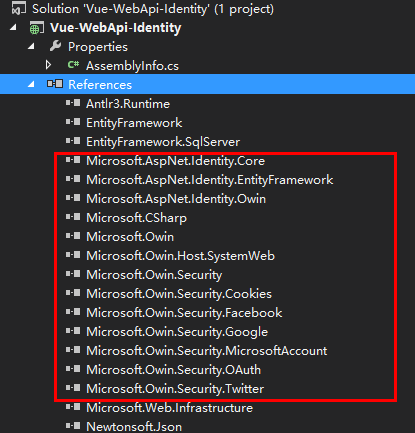
Task: Select Microsoft.Web.Infrastructure reference
Action: 169,408
